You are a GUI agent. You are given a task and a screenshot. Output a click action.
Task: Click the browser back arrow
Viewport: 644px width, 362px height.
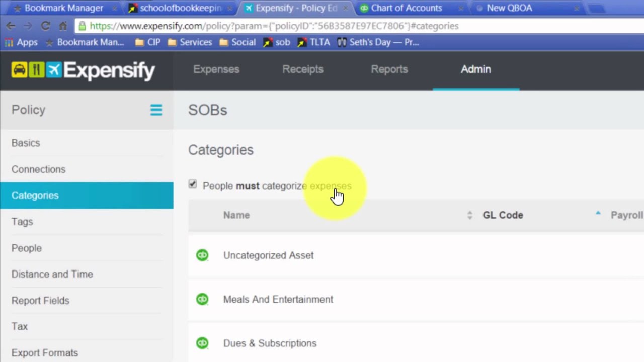coord(11,26)
